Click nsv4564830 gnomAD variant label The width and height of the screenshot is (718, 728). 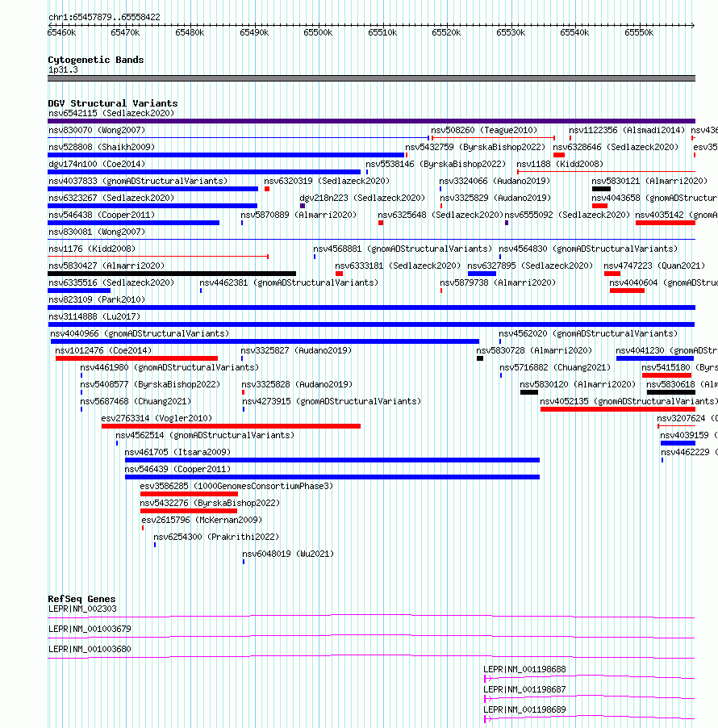[x=588, y=249]
